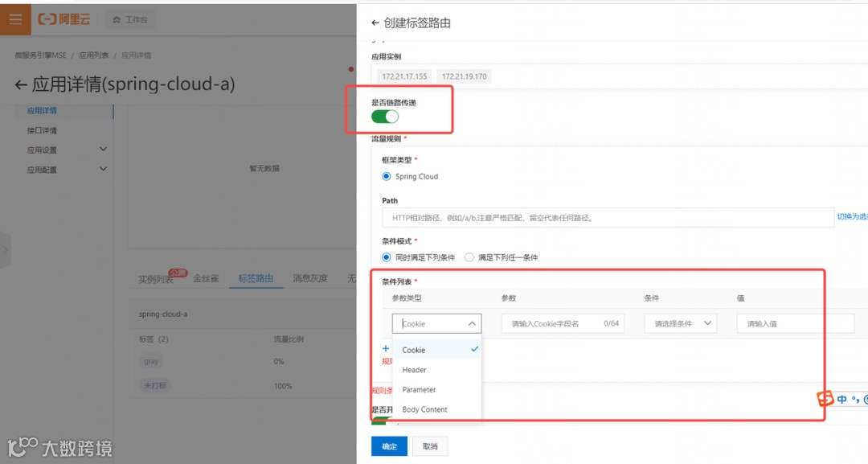This screenshot has width=868, height=464.
Task: Go back with arrow beside 应用详情(spring-cloud-a)
Action: pyautogui.click(x=20, y=84)
